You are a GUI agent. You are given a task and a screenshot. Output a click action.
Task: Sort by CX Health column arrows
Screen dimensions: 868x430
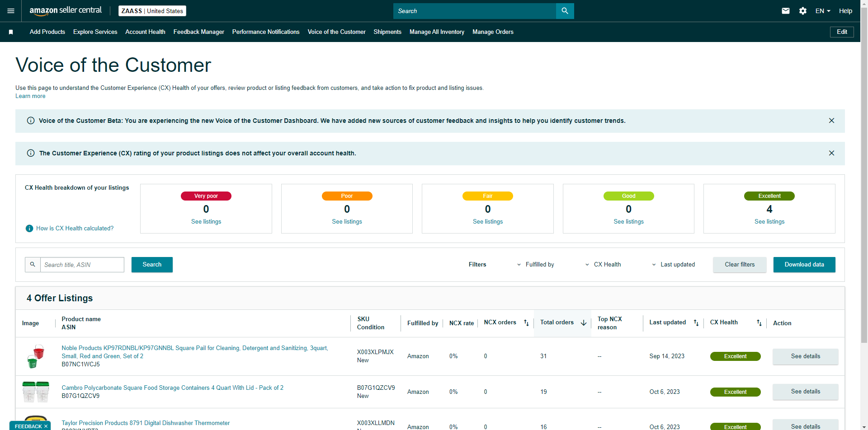click(x=759, y=322)
